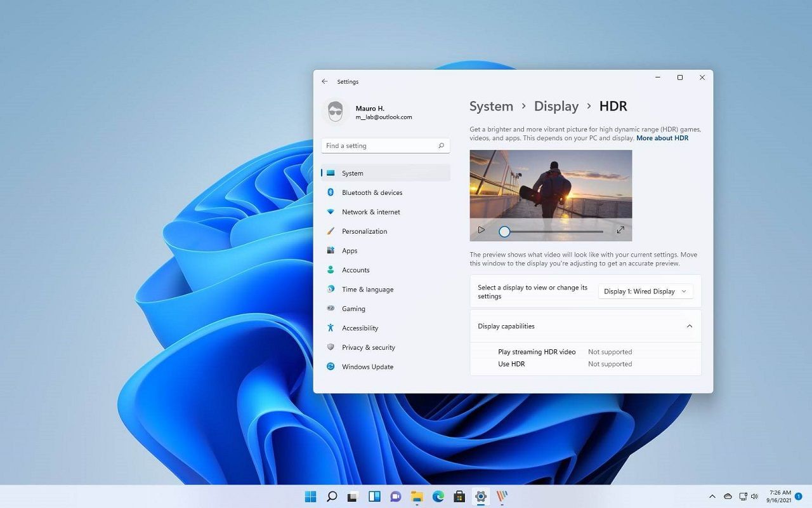This screenshot has height=508, width=812.
Task: Open the Accessibility settings page
Action: (x=360, y=328)
